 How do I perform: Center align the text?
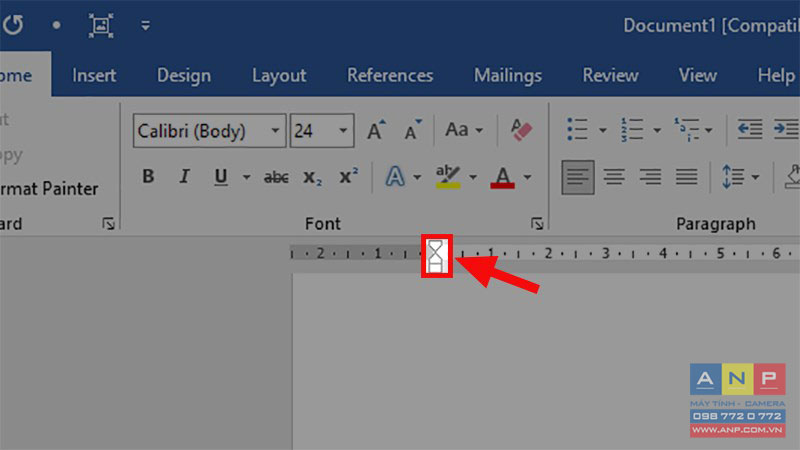(614, 177)
